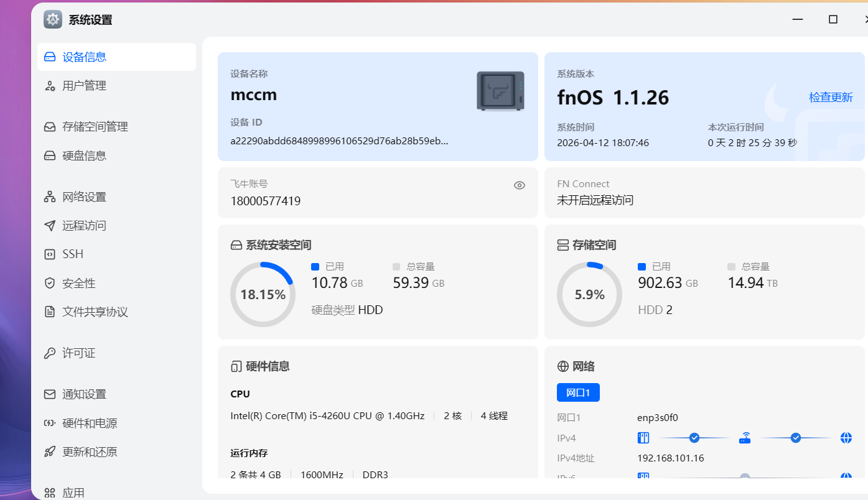Screen dimensions: 868x500
Task: Click the 远程访问 paper plane icon
Action: 50,226
